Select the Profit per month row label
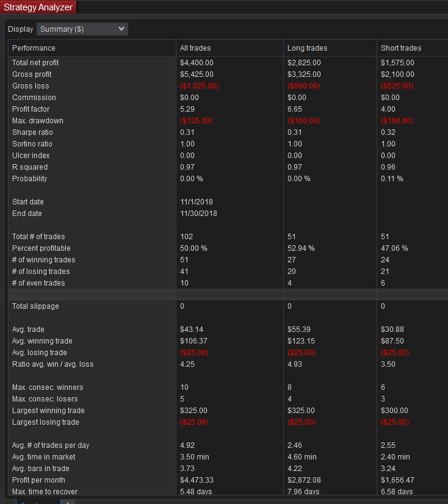This screenshot has height=504, width=448. (38, 480)
